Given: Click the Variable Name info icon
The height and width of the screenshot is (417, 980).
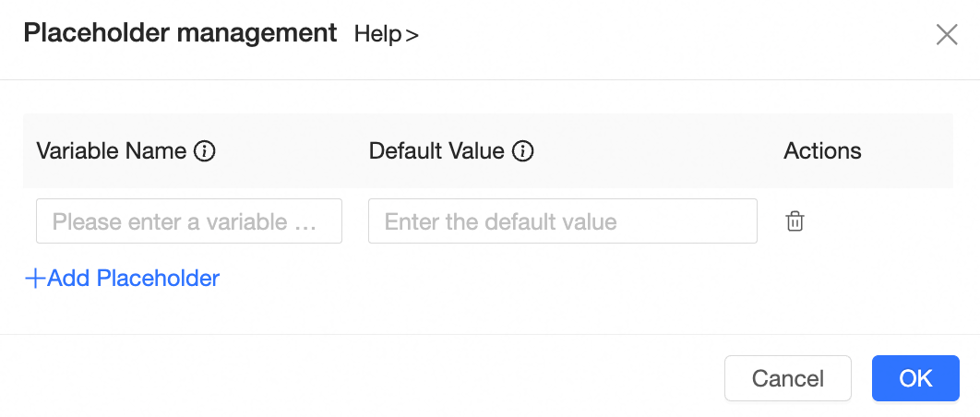Looking at the screenshot, I should pos(205,151).
